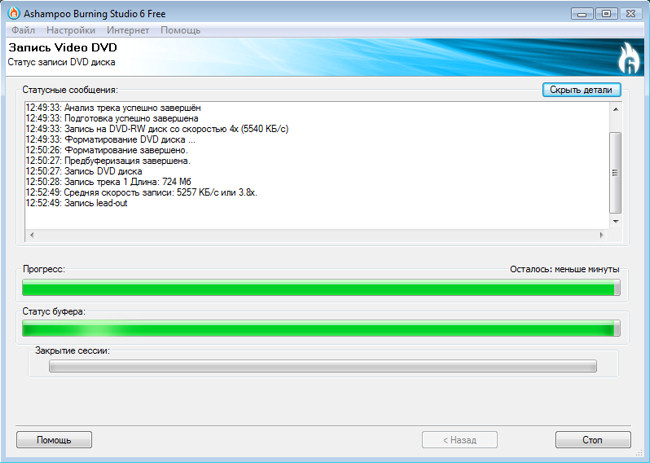
Task: Click the Статус буфера bar
Action: tap(321, 328)
